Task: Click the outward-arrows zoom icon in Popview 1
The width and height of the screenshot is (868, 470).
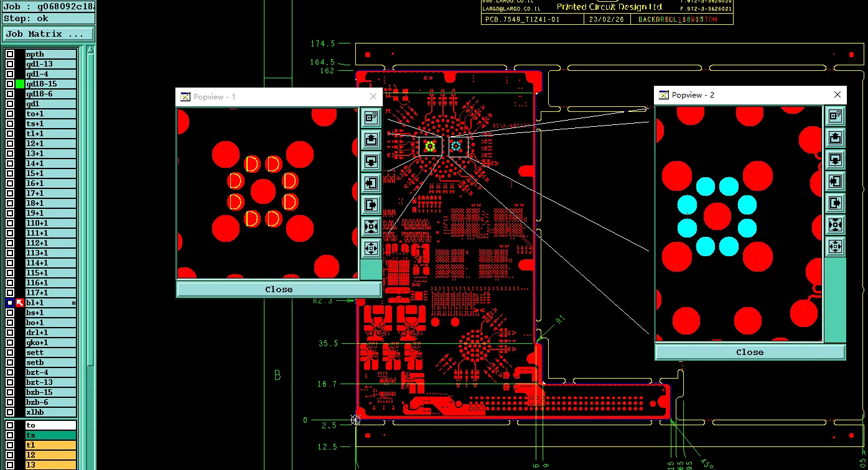Action: click(371, 248)
